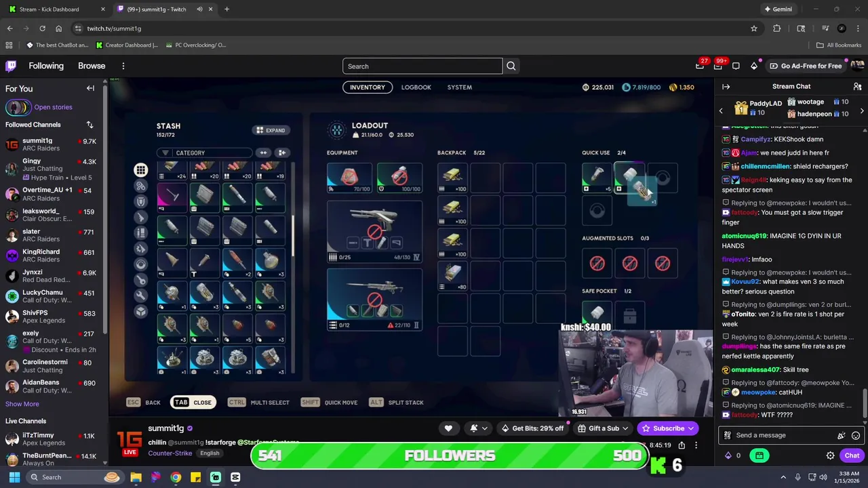Open CapCut from the taskbar
This screenshot has height=488, width=868.
[235, 477]
